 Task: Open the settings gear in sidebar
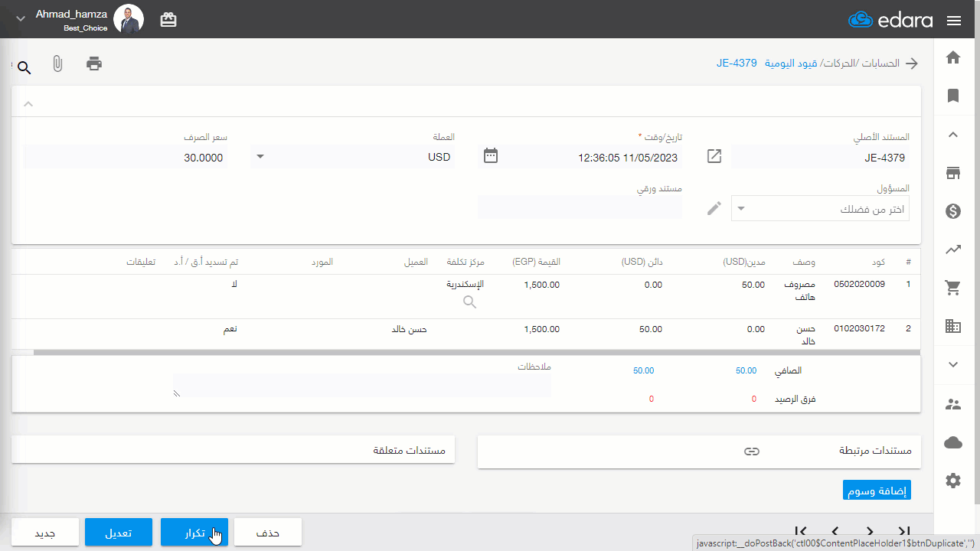tap(953, 481)
